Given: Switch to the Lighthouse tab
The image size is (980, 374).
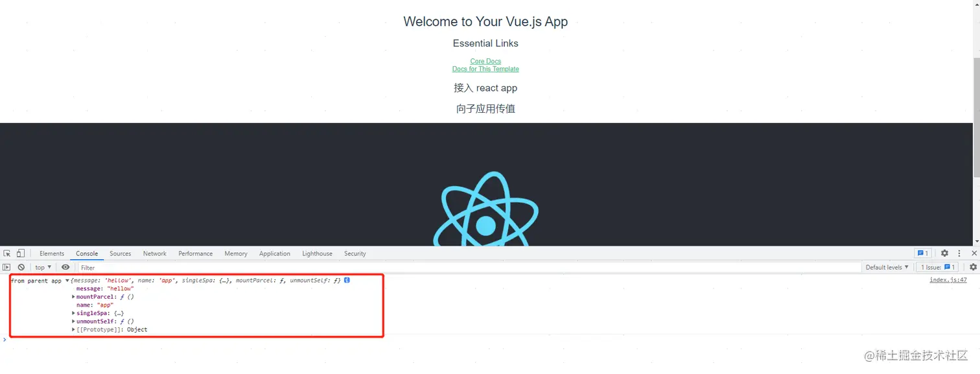Looking at the screenshot, I should tap(318, 253).
